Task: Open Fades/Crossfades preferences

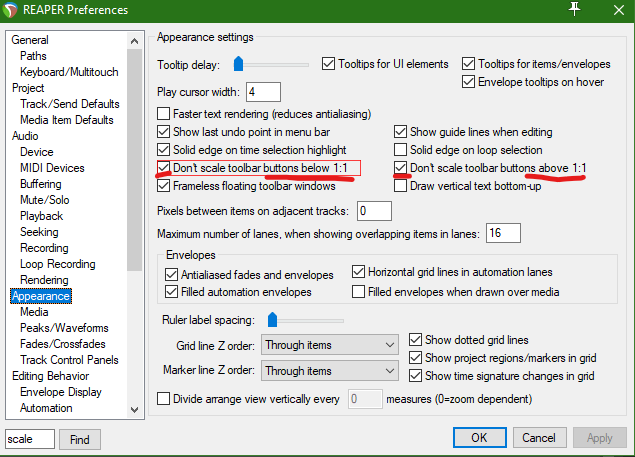Action: pos(63,344)
